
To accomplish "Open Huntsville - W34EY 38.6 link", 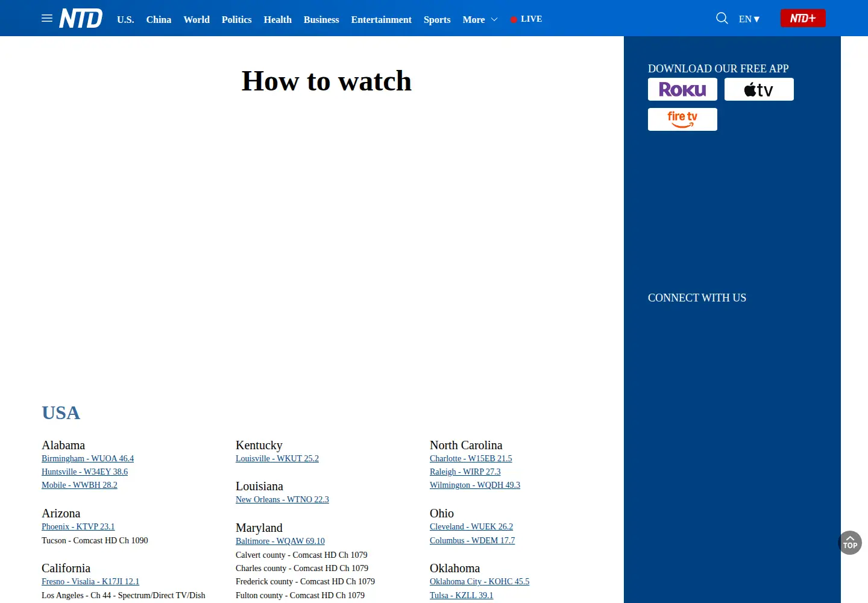I will (84, 472).
